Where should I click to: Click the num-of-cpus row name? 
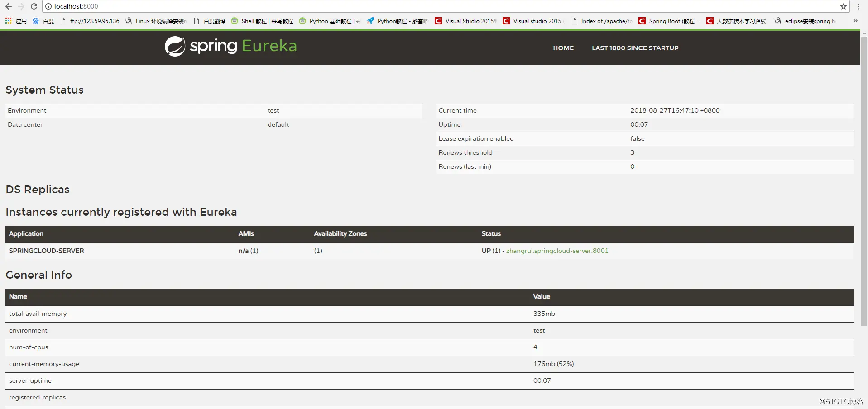point(29,347)
